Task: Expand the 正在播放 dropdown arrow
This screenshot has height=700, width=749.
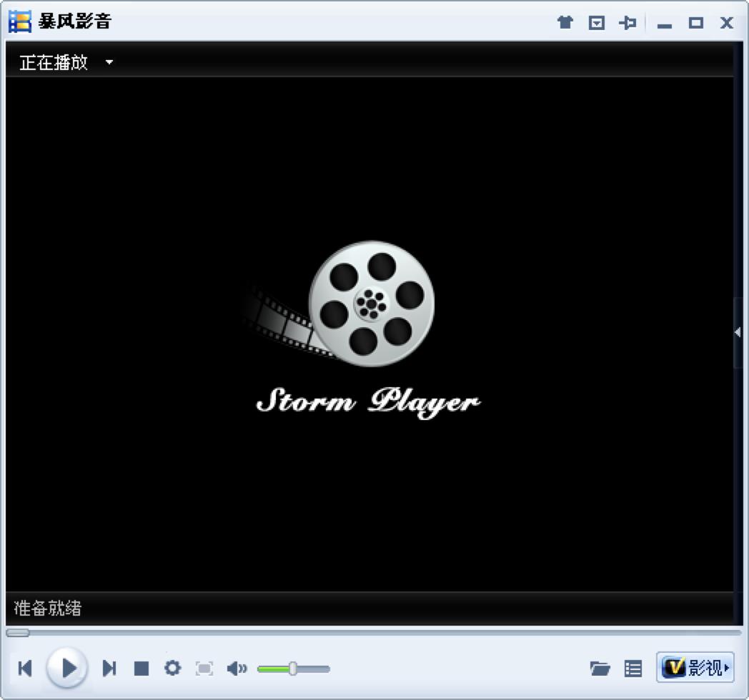Action: tap(109, 62)
